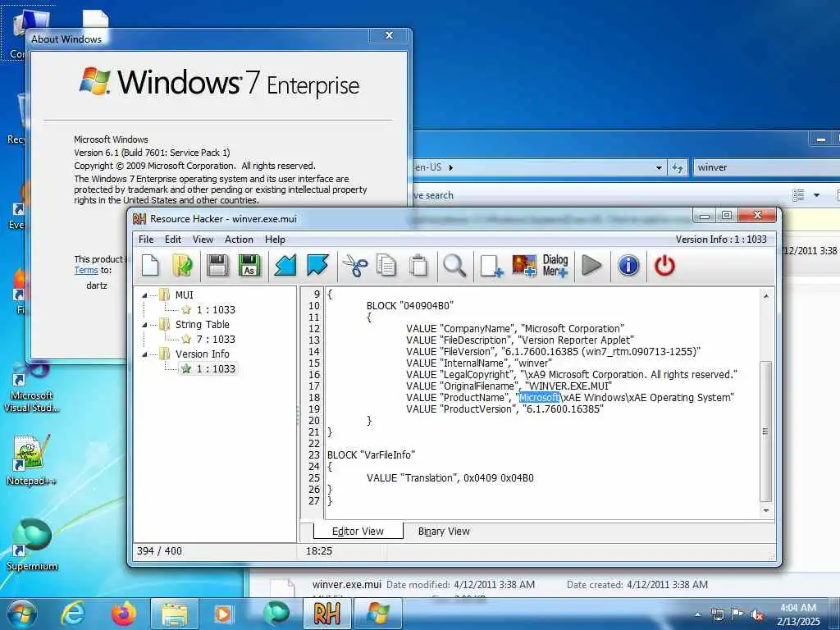Click the editor's scroll down arrow

[766, 510]
